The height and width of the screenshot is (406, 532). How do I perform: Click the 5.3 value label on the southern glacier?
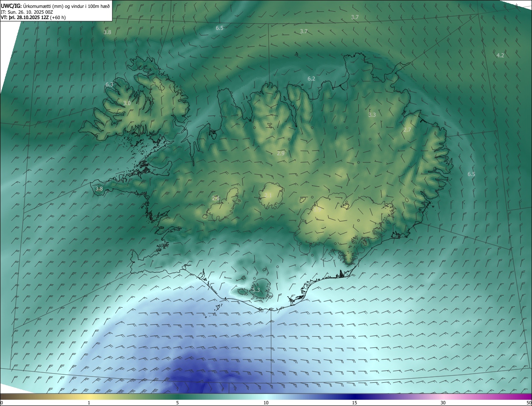tap(255, 290)
